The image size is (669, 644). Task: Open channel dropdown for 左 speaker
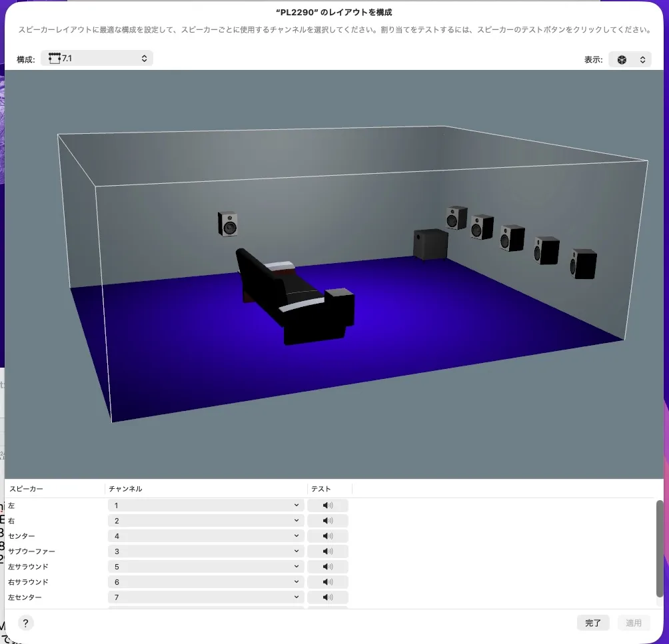(206, 505)
